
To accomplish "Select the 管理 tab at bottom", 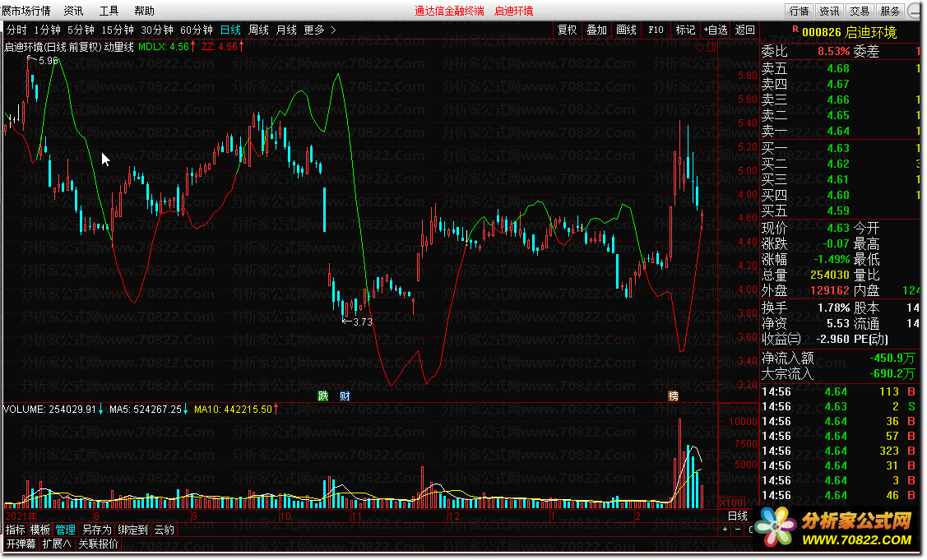I will click(x=65, y=530).
